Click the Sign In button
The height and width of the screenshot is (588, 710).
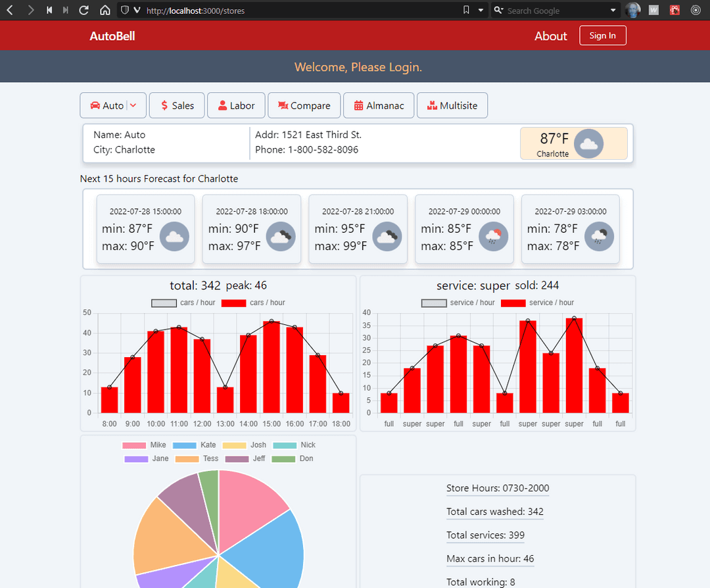(603, 36)
